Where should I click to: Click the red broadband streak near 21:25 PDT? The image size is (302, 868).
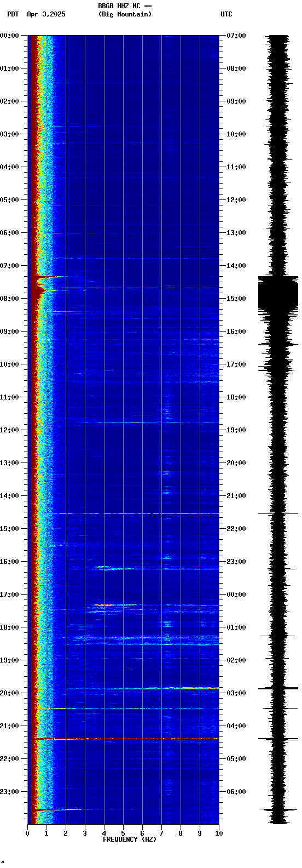pyautogui.click(x=126, y=739)
